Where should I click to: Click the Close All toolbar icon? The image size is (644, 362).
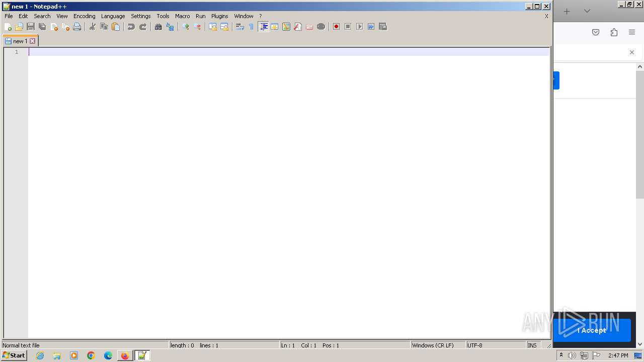65,27
